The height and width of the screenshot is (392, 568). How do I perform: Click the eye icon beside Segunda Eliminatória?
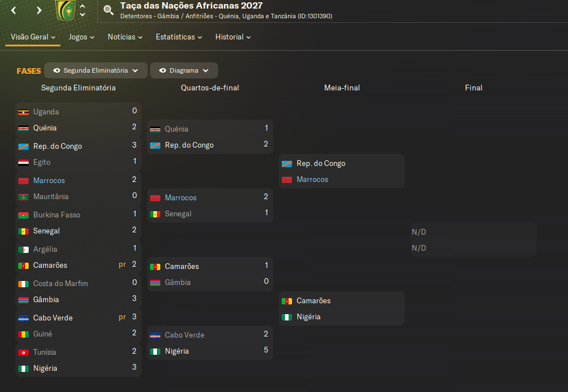pos(57,70)
